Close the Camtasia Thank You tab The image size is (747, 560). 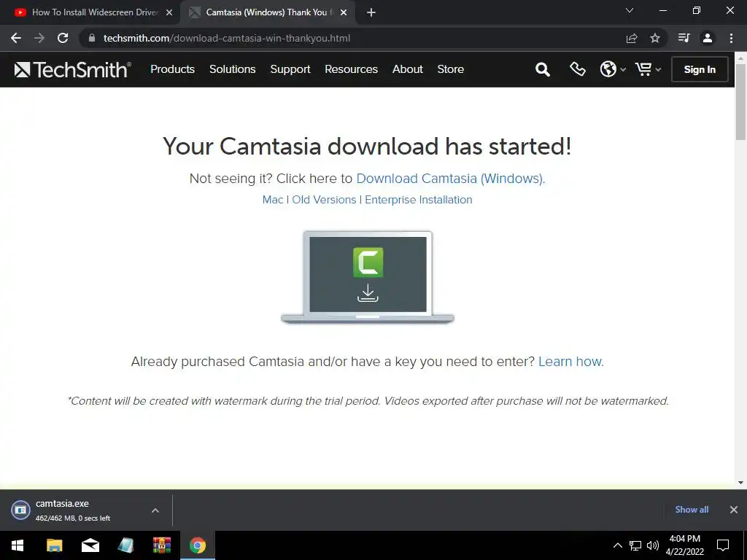(344, 13)
